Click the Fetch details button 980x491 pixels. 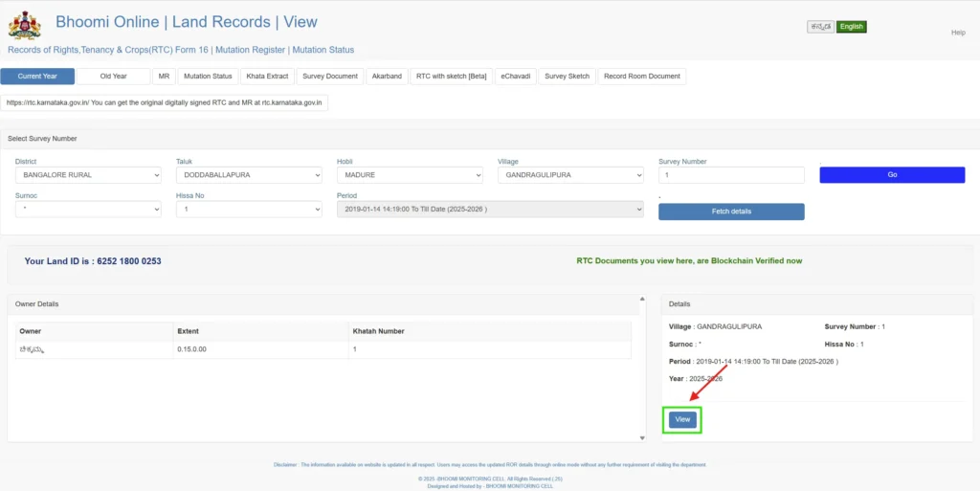[x=731, y=212]
